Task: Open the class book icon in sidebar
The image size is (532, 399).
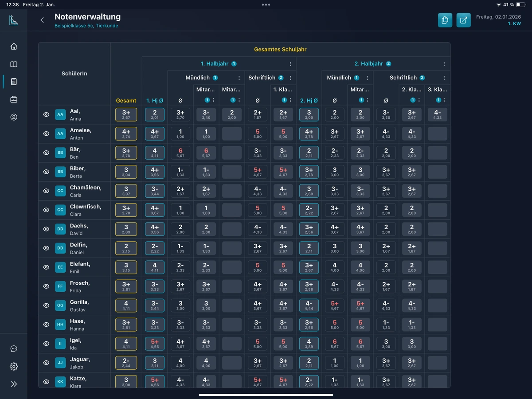Action: (14, 64)
